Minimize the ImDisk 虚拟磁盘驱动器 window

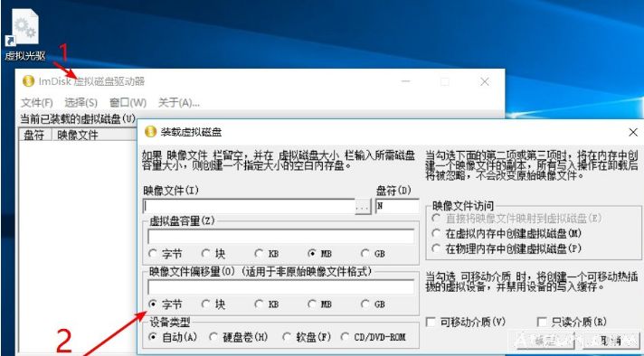click(x=405, y=81)
